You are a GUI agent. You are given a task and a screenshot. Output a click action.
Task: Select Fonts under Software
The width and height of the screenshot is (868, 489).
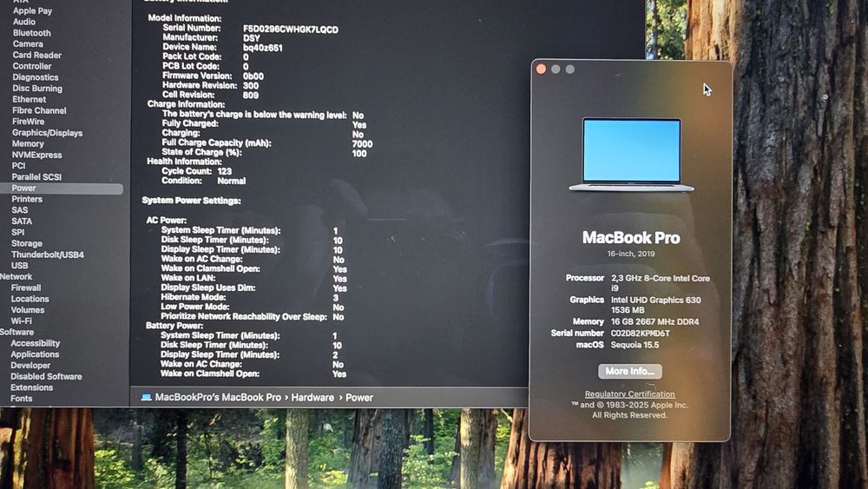click(x=21, y=398)
